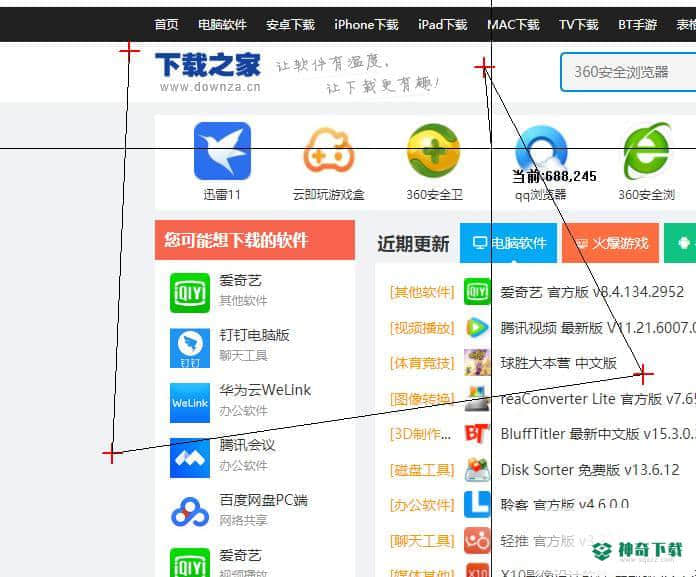Open iPad下载 in the navigation bar
Viewport: 696px width, 577px height.
tap(443, 24)
